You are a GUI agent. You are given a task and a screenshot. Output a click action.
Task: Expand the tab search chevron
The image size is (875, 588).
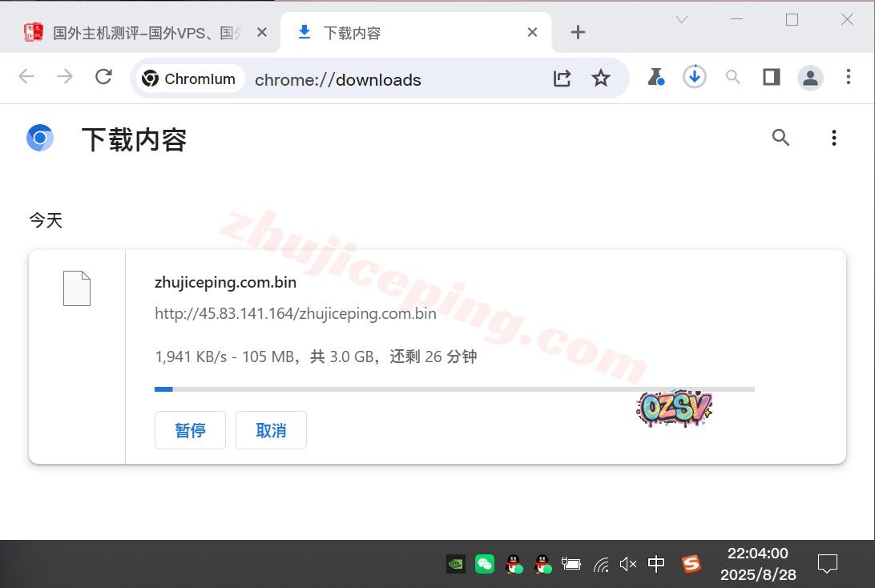coord(682,20)
